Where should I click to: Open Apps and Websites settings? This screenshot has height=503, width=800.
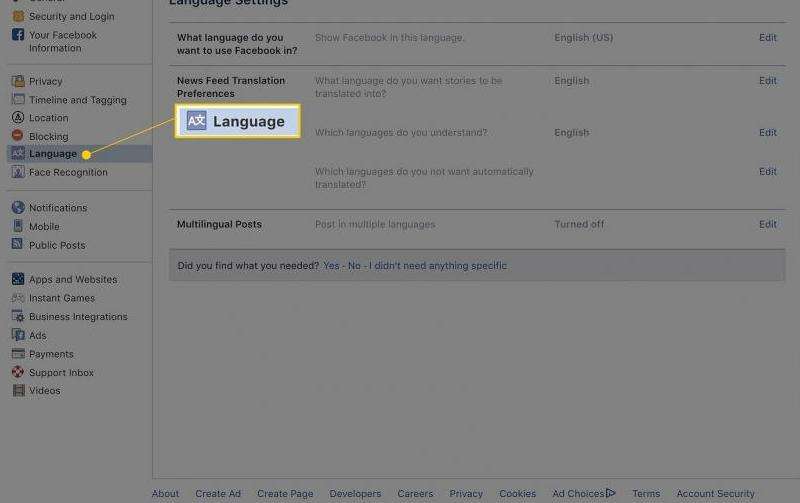point(73,280)
